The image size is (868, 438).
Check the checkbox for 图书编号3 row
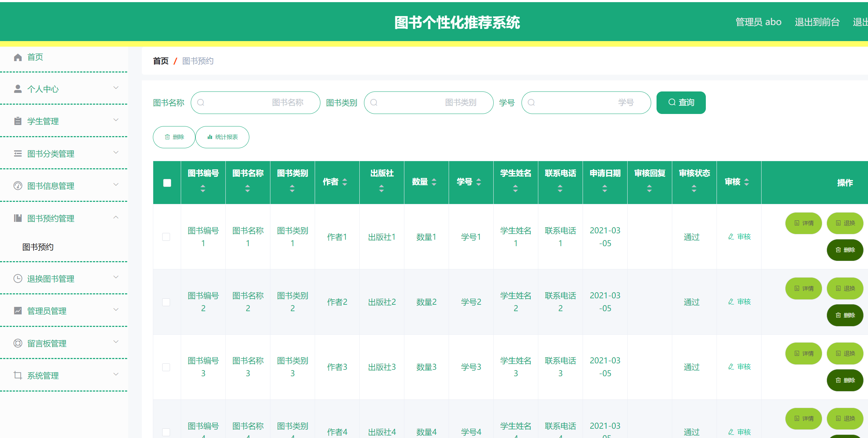[166, 367]
